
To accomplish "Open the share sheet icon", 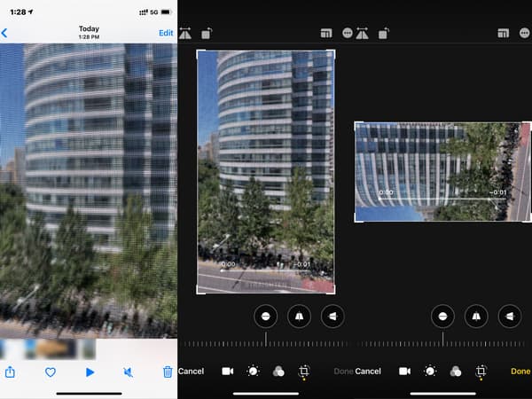I will [10, 372].
